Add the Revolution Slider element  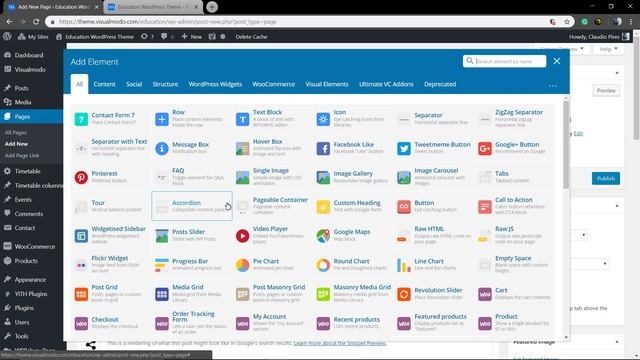[x=433, y=293]
